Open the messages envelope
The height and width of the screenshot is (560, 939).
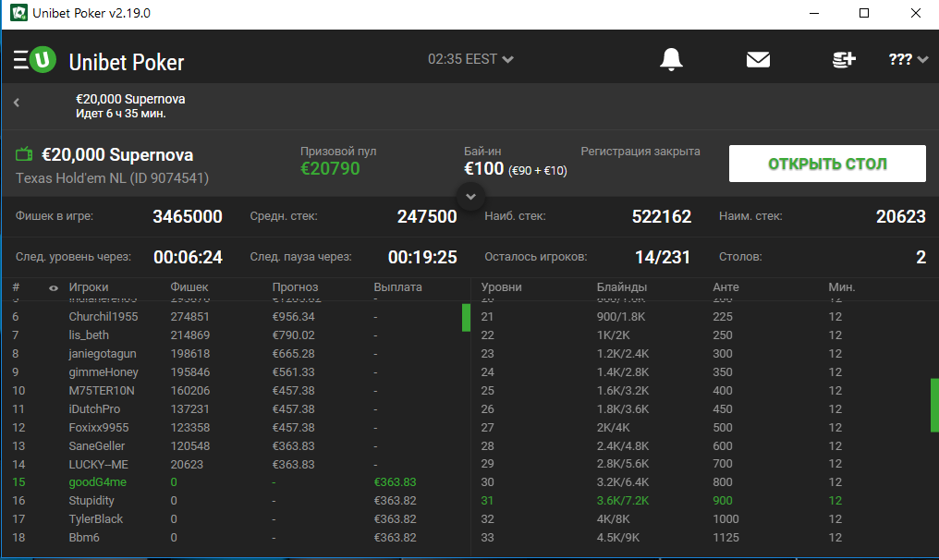click(x=758, y=59)
